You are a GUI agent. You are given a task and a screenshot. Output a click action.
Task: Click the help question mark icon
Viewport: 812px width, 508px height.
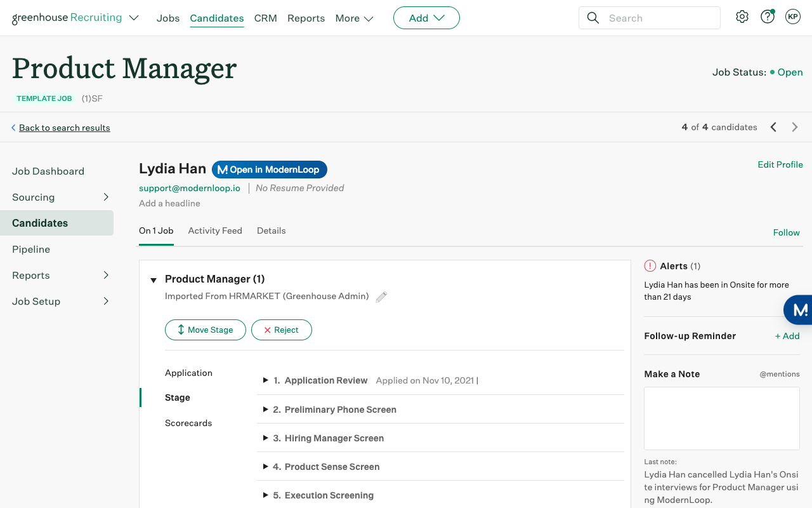pos(768,17)
